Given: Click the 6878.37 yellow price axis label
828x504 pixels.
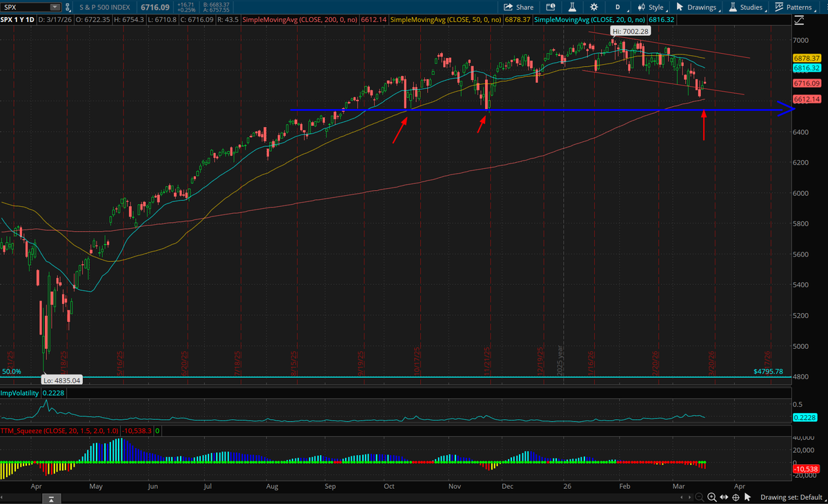Looking at the screenshot, I should click(x=806, y=59).
